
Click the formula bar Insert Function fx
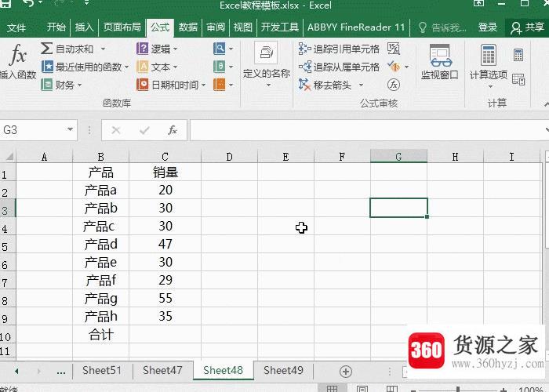click(x=173, y=131)
